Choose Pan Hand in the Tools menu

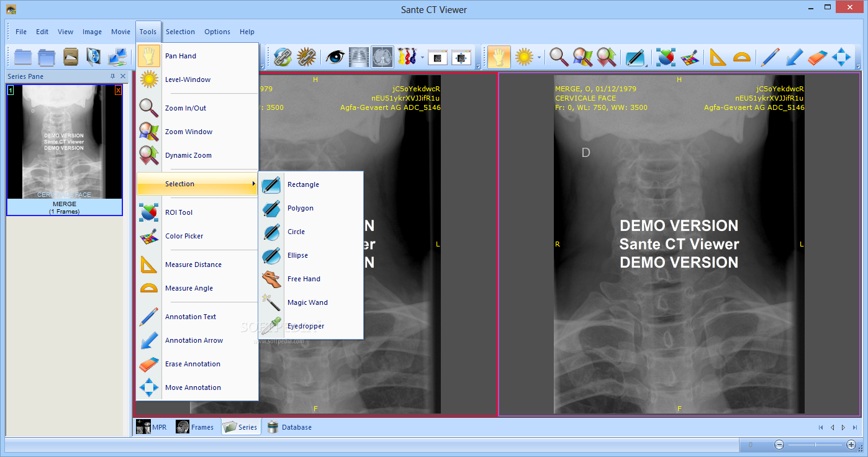tap(197, 56)
